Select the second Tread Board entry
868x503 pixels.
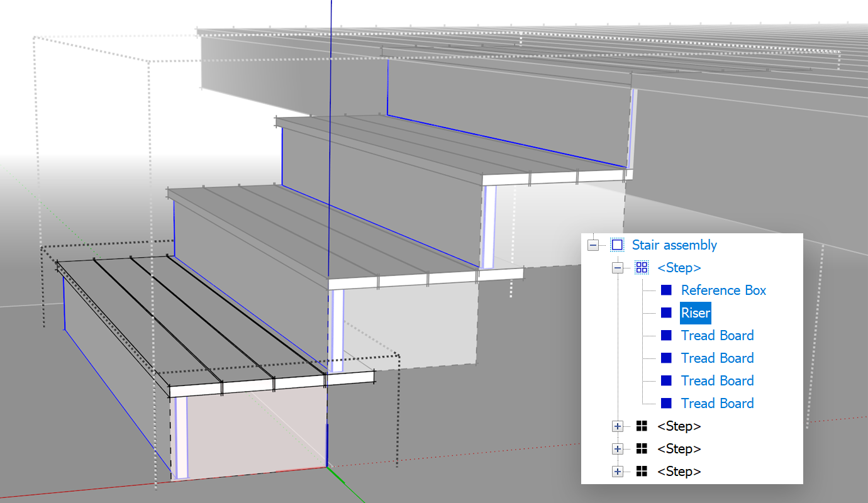(x=717, y=358)
